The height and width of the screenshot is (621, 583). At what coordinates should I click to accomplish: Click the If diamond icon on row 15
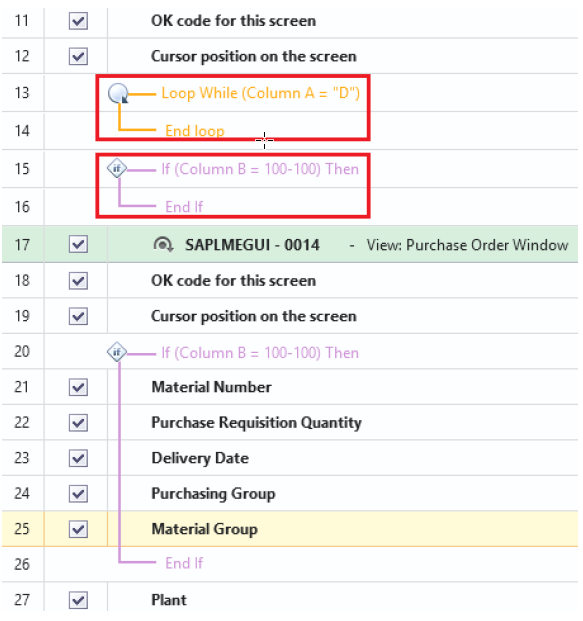point(117,169)
